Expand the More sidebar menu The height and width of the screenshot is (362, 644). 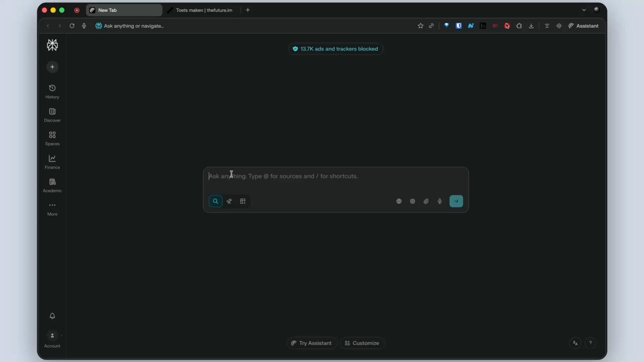tap(52, 209)
